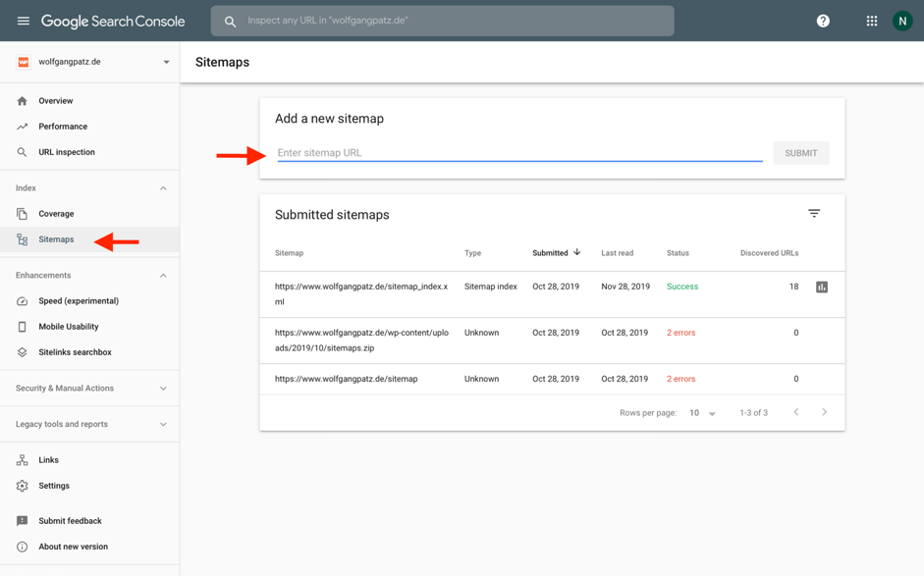Click the Links network icon

coord(22,460)
